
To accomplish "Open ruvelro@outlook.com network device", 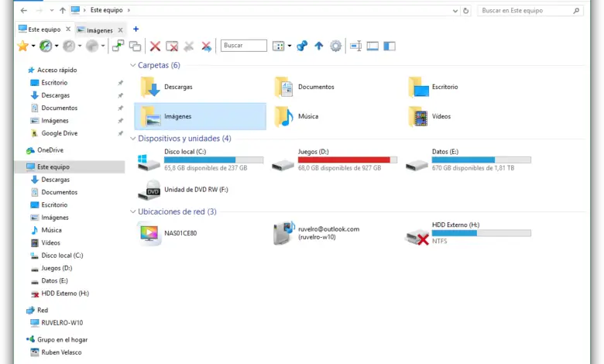I will (317, 233).
